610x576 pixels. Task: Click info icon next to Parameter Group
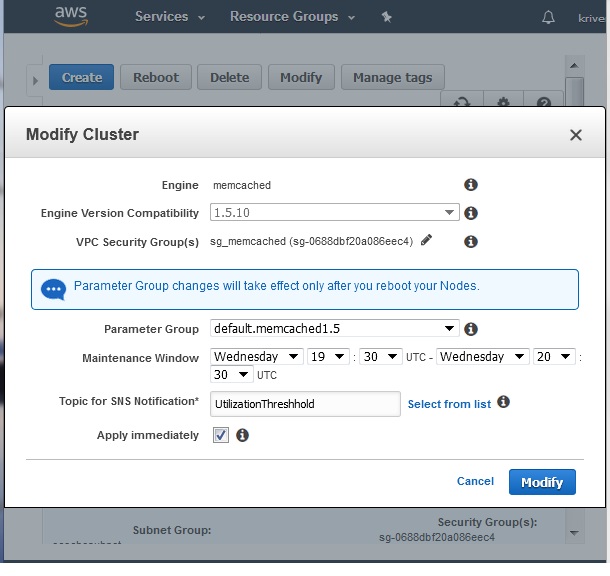coord(471,329)
